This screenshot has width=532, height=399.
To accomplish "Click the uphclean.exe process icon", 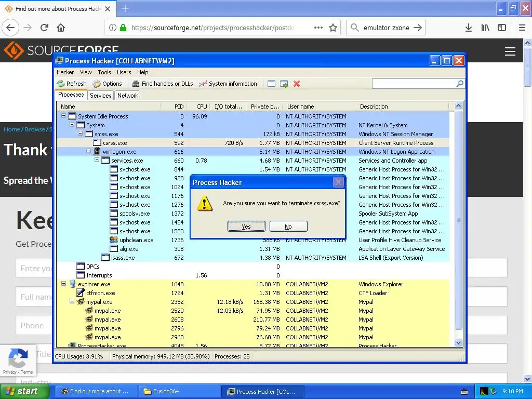I will [x=114, y=240].
